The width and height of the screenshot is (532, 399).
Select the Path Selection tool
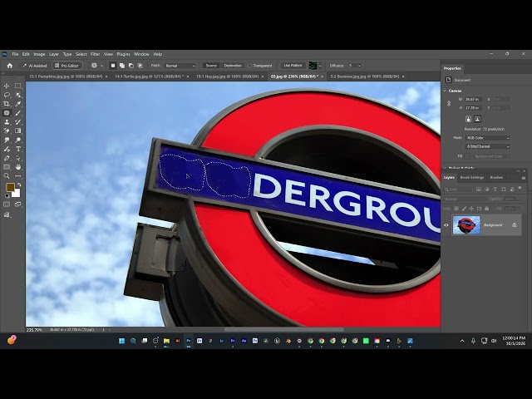click(18, 158)
